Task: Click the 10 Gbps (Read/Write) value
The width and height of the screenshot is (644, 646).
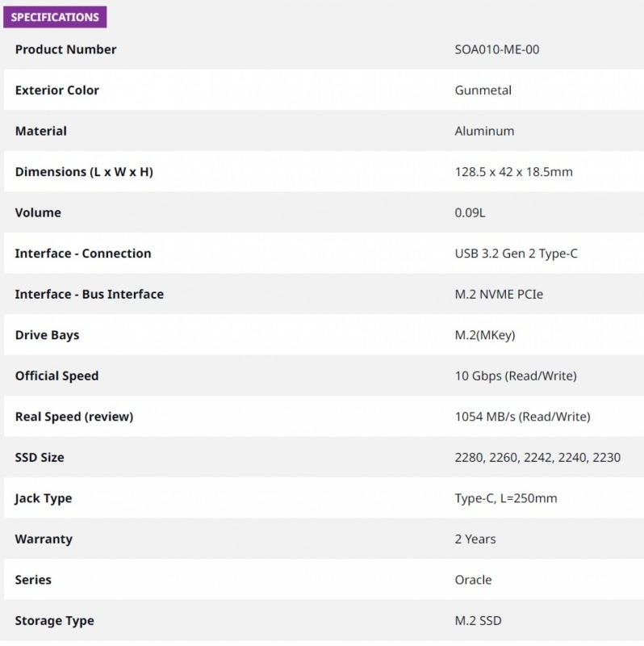Action: [x=516, y=375]
